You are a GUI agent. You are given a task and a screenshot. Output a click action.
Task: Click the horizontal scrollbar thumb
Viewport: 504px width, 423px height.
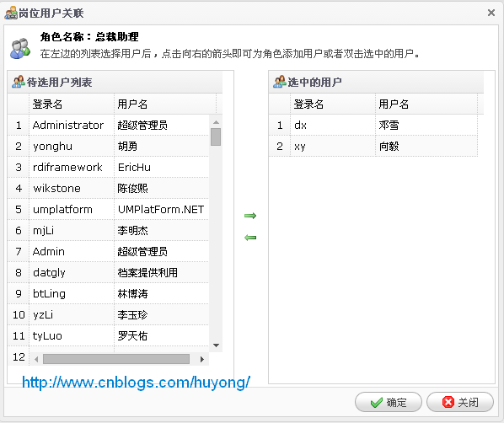click(116, 359)
